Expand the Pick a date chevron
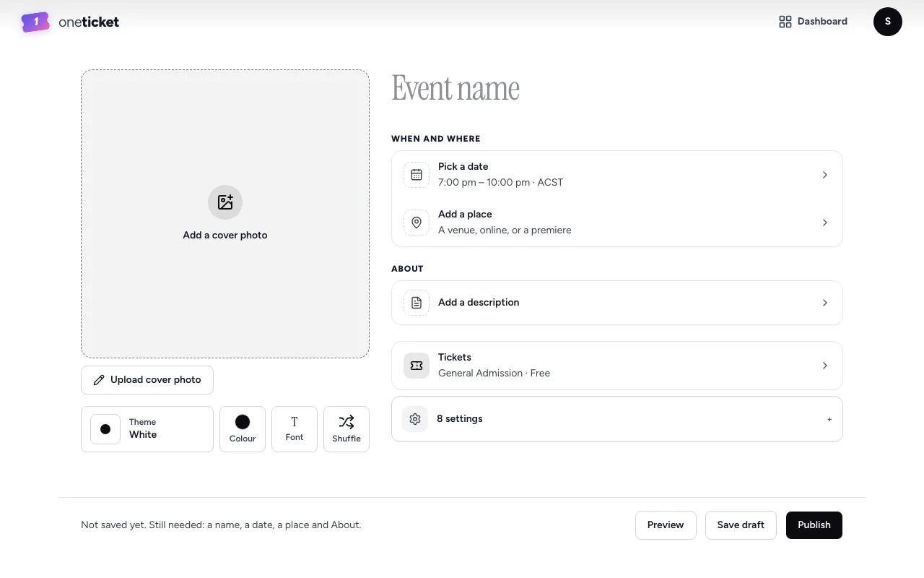 point(825,175)
